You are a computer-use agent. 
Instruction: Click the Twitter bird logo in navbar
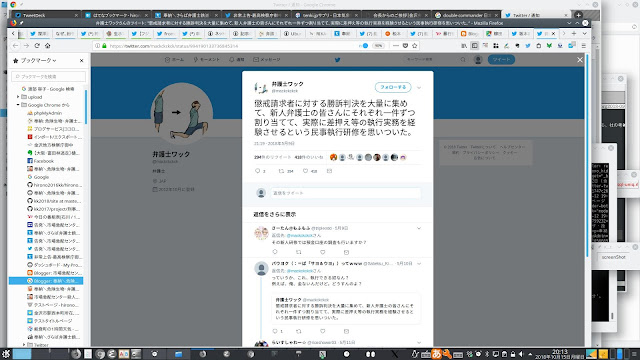pyautogui.click(x=338, y=60)
